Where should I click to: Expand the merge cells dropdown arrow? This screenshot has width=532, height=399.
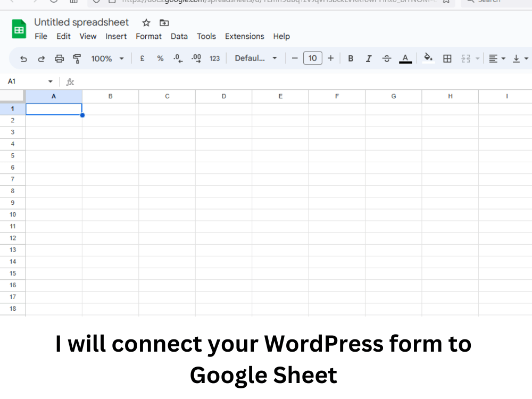click(478, 59)
